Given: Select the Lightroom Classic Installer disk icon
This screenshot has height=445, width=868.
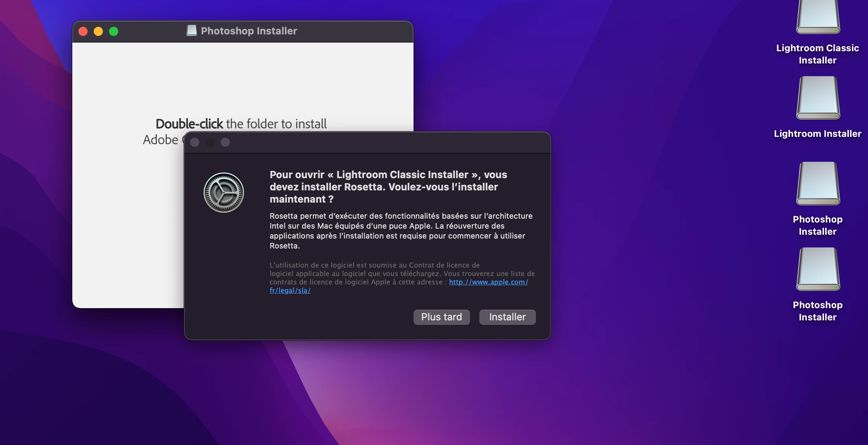Looking at the screenshot, I should pyautogui.click(x=818, y=18).
